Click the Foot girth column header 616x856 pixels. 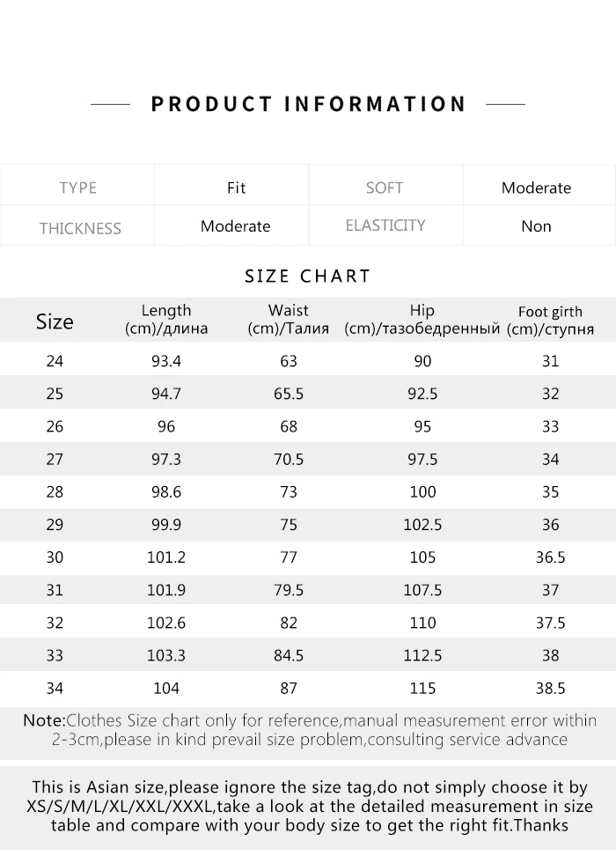tap(550, 321)
